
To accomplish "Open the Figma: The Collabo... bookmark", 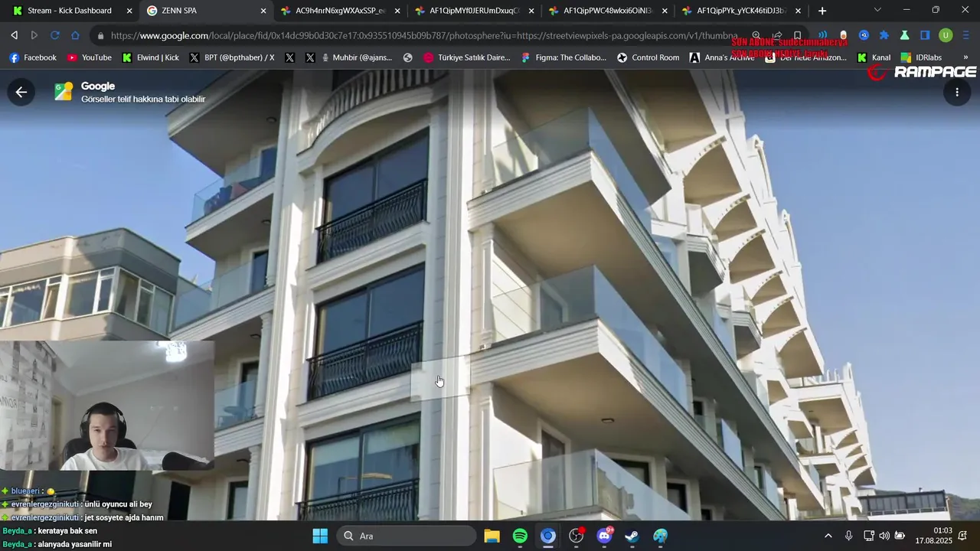I will tap(563, 57).
